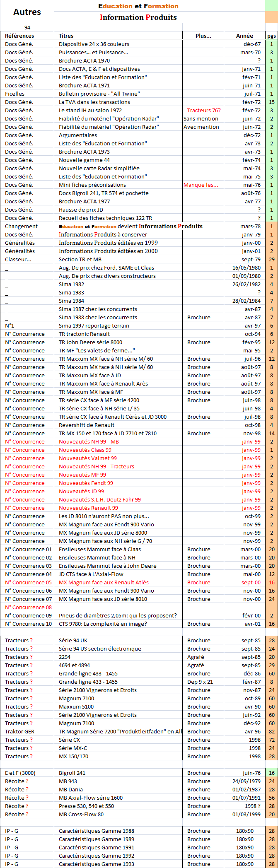The height and width of the screenshot is (868, 278).
Task: Select 'TR John Deere série 8000' title
Action: [x=90, y=342]
